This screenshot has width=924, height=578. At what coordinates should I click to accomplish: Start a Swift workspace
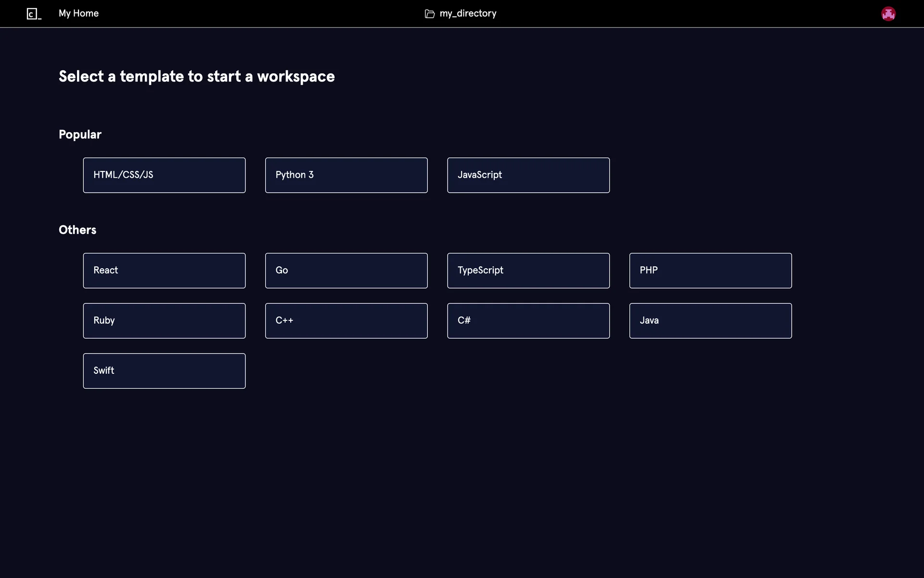(164, 371)
